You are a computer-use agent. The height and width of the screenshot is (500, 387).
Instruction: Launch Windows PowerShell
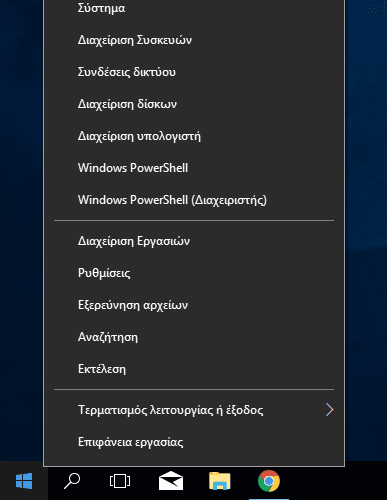click(x=194, y=168)
